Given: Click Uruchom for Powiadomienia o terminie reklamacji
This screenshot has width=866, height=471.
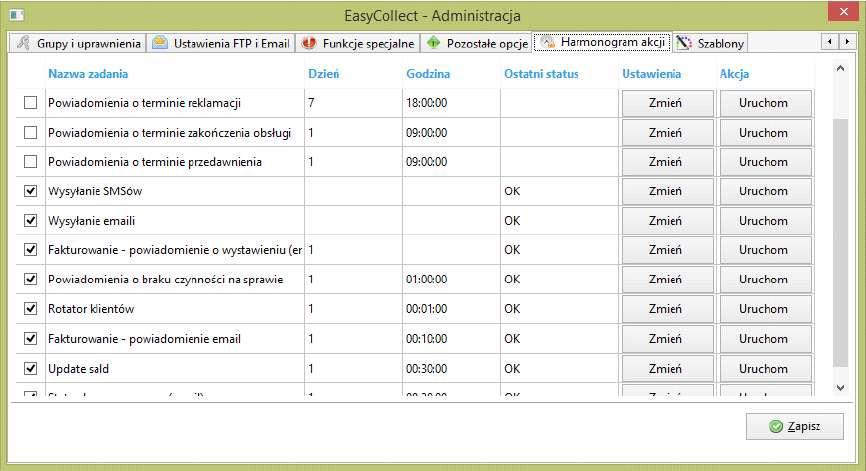Looking at the screenshot, I should 765,103.
